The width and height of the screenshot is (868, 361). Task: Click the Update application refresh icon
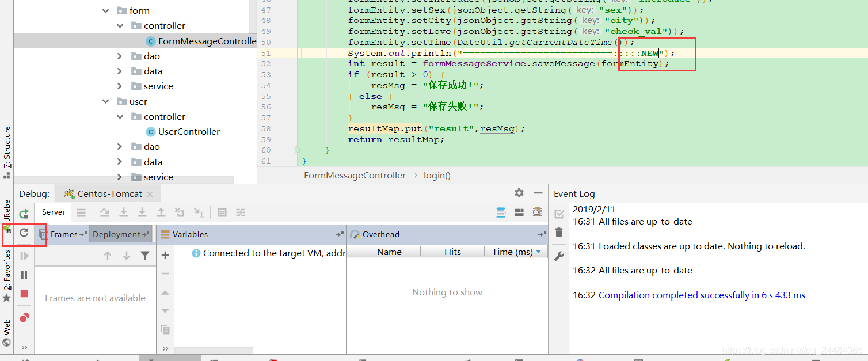pos(24,233)
